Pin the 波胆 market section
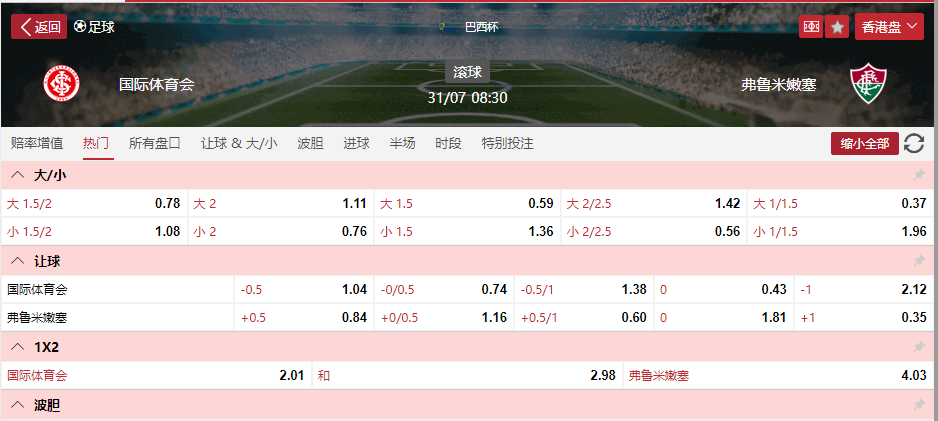Image resolution: width=938 pixels, height=421 pixels. [x=919, y=405]
